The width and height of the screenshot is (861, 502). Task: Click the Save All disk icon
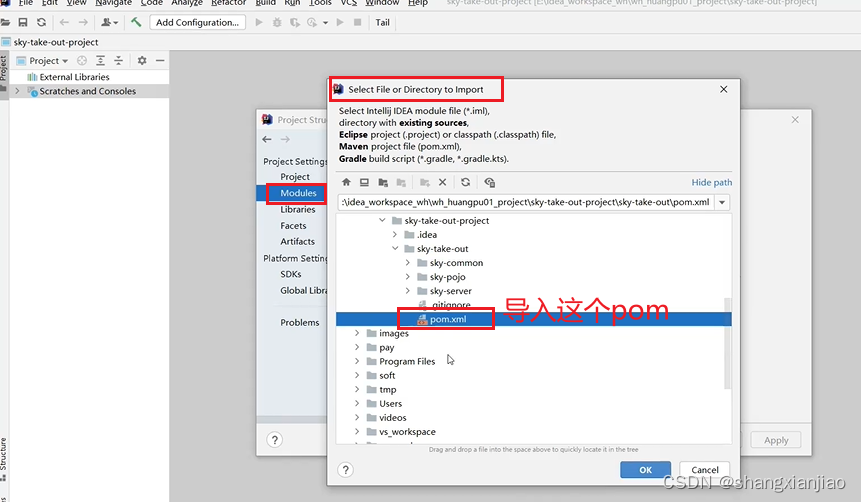(23, 23)
